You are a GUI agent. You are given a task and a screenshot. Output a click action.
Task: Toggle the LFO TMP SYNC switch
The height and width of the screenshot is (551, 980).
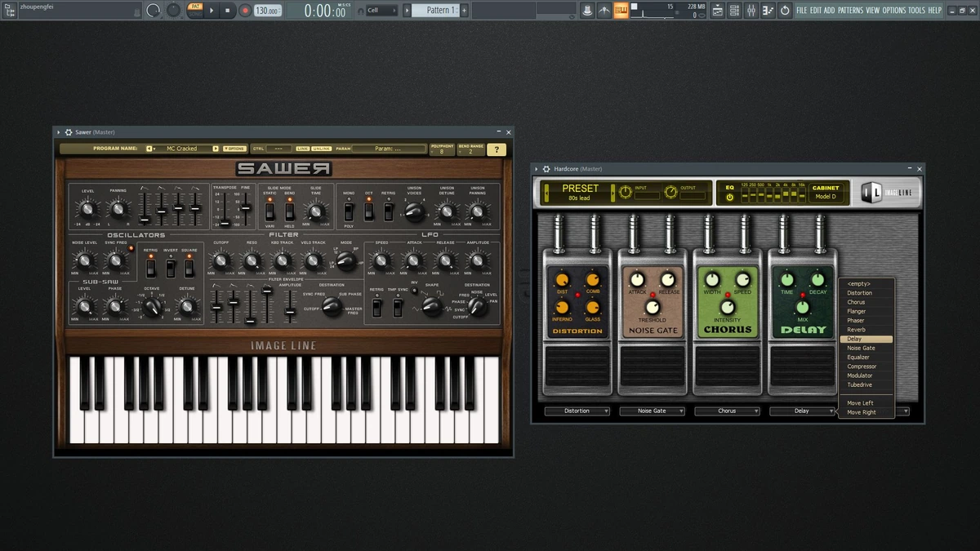(397, 308)
